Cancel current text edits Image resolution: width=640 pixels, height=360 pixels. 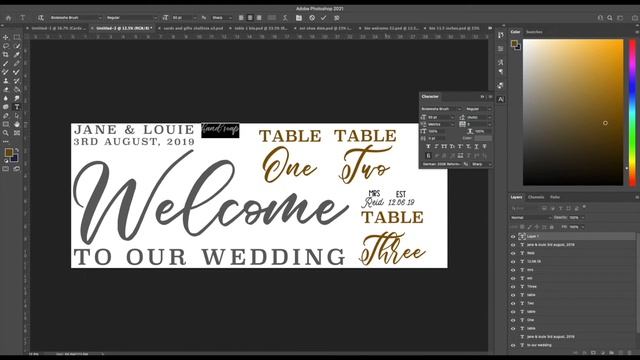point(312,18)
